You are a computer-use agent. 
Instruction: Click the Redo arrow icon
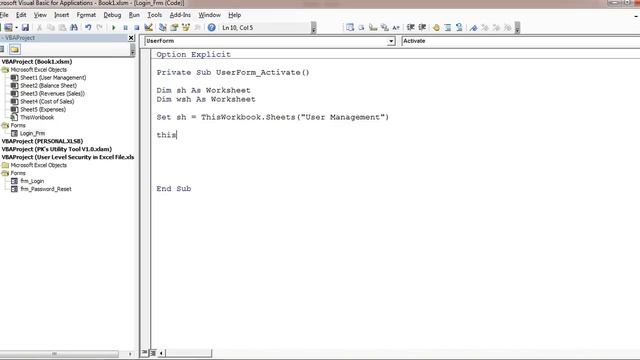click(100, 28)
